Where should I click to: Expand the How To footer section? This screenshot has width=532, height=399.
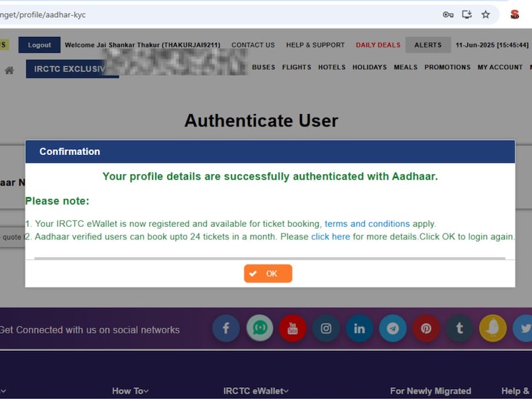(131, 391)
